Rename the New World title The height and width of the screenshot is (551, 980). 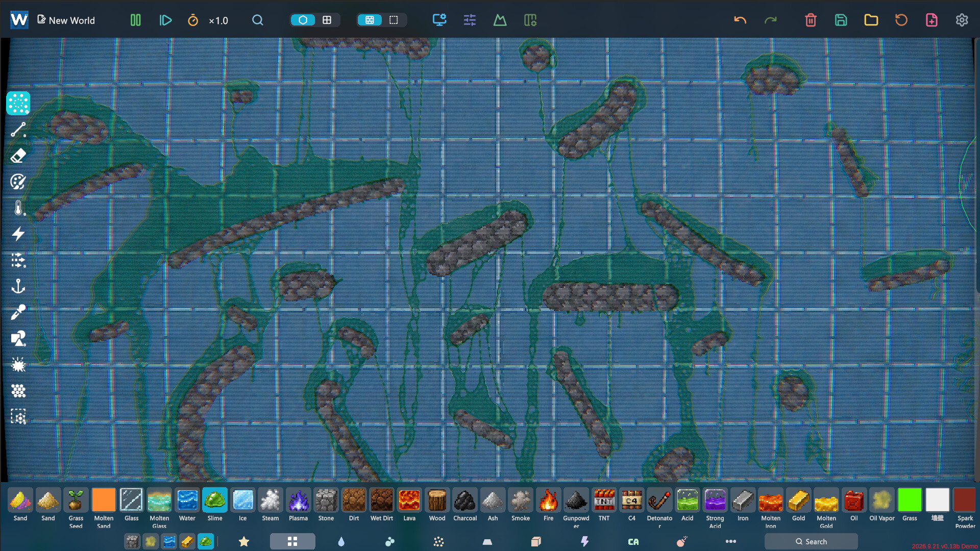tap(66, 20)
